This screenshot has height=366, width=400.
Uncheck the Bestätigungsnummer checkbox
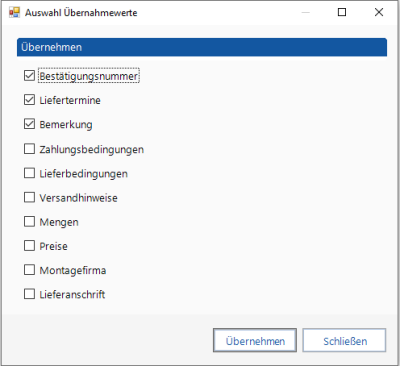[x=29, y=76]
